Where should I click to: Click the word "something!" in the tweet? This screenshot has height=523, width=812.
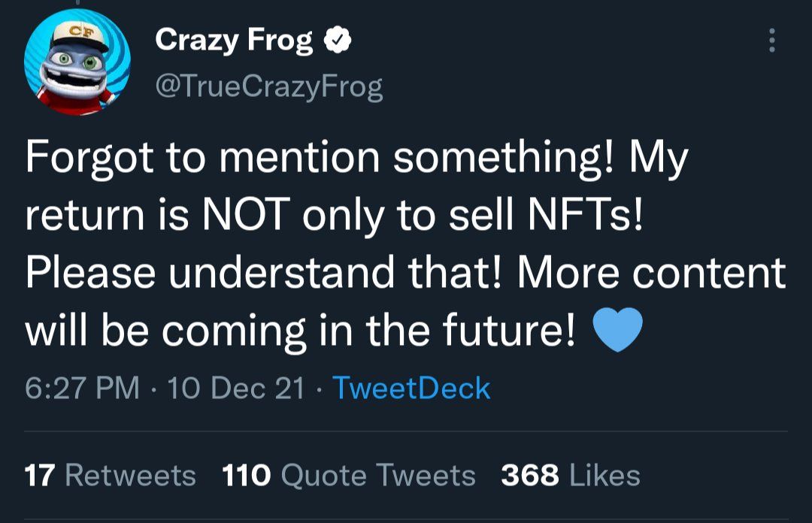coord(503,158)
